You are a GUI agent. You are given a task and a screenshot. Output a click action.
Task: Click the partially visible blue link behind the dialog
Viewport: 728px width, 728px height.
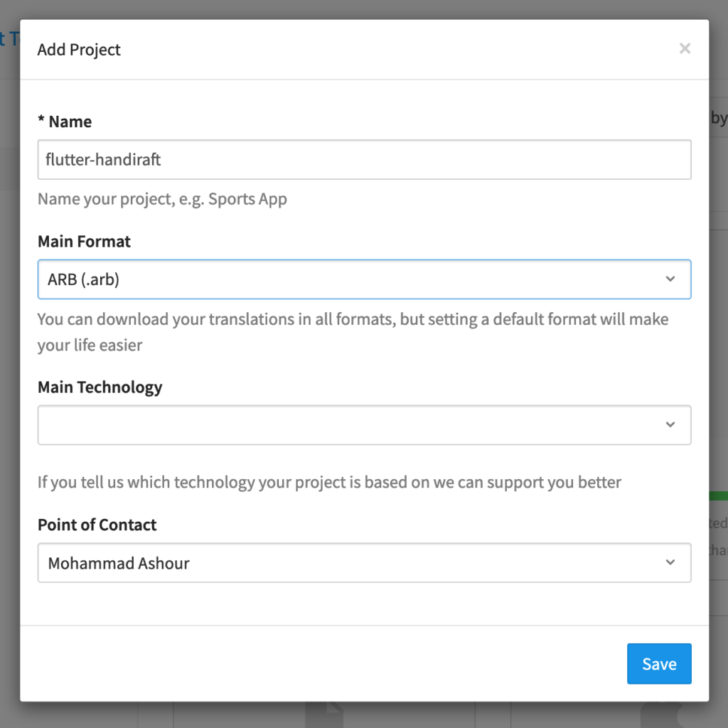coord(9,39)
